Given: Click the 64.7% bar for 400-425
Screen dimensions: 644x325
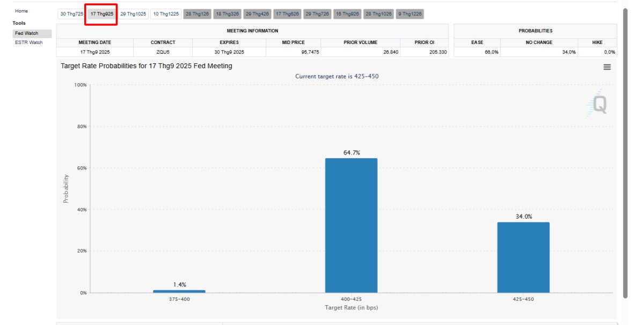Looking at the screenshot, I should tap(351, 225).
